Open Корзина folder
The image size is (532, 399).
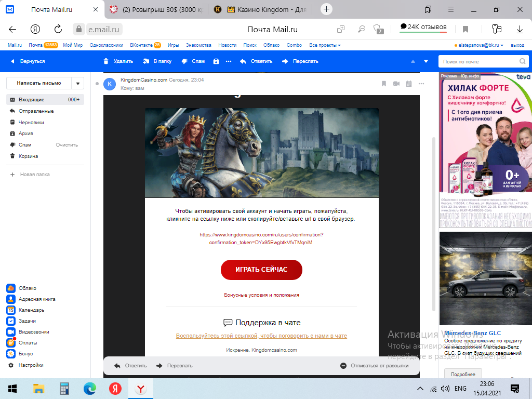[x=45, y=156]
